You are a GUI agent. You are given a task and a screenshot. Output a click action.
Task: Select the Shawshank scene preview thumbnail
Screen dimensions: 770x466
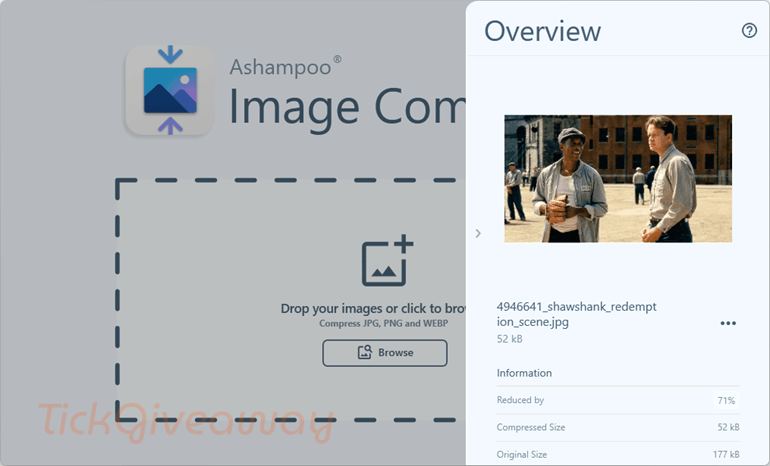click(618, 179)
